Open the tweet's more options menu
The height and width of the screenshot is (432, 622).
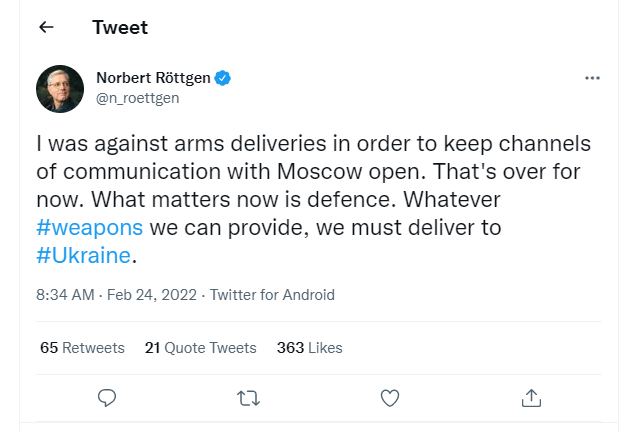point(592,78)
